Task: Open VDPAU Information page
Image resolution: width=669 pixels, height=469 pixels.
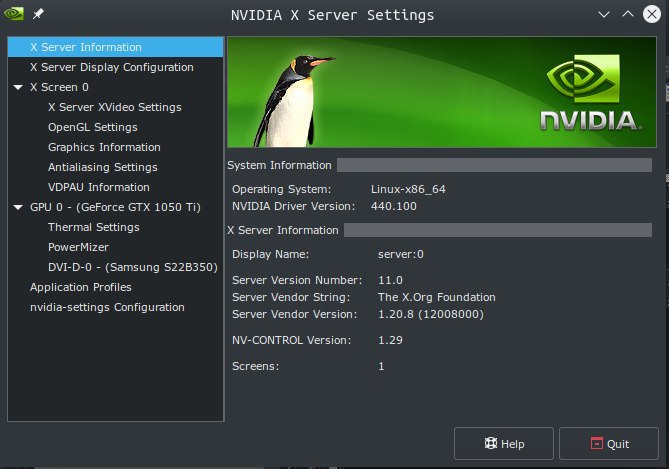Action: 99,187
